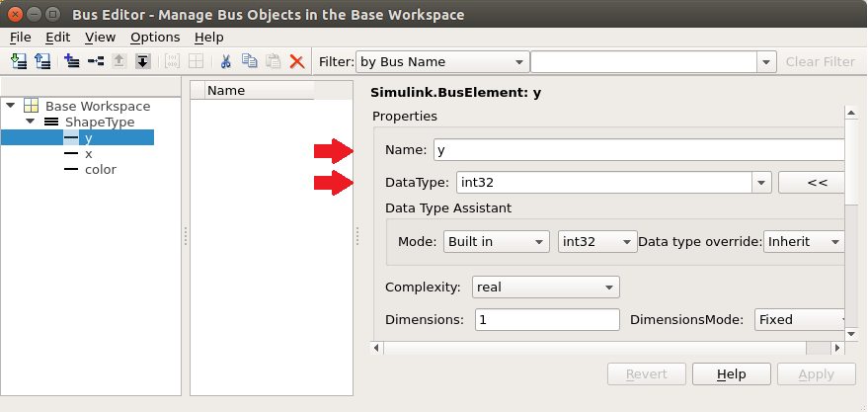This screenshot has height=412, width=868.
Task: Click the 'Properties' section label
Action: (x=405, y=117)
